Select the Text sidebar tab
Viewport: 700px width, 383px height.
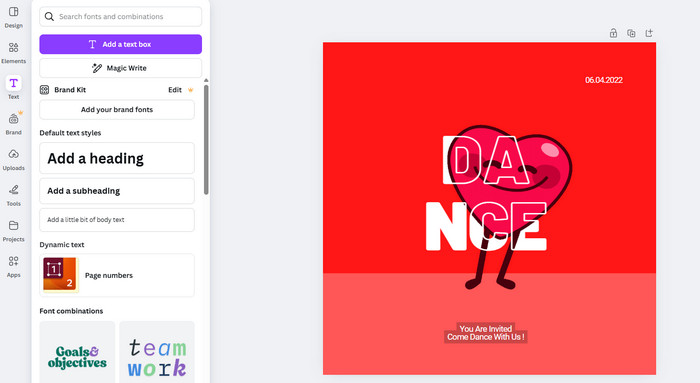point(13,88)
